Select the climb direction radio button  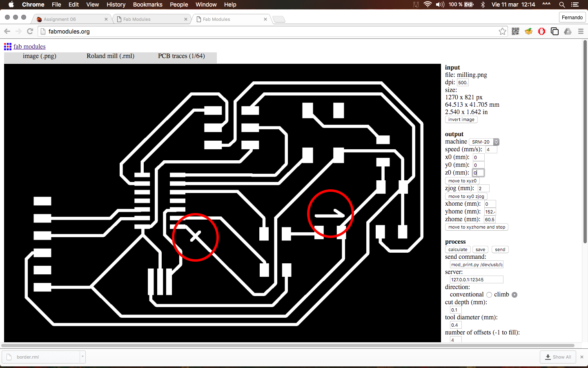(x=514, y=295)
